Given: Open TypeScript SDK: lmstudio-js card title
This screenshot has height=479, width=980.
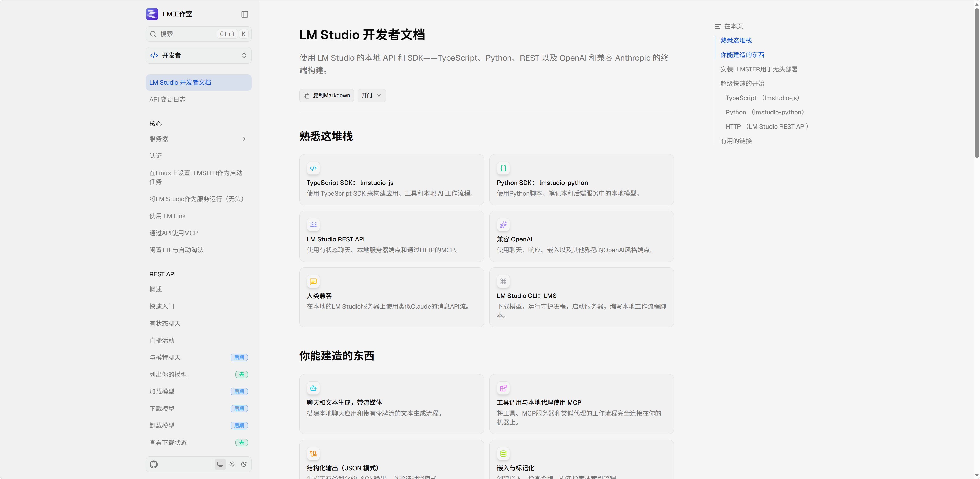Looking at the screenshot, I should click(350, 183).
